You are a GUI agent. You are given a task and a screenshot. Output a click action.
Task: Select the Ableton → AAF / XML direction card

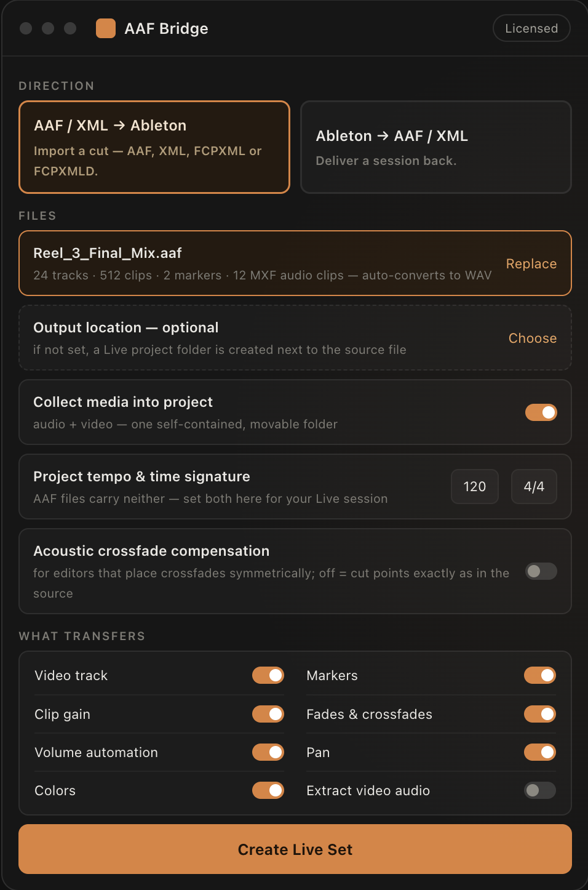pos(436,147)
